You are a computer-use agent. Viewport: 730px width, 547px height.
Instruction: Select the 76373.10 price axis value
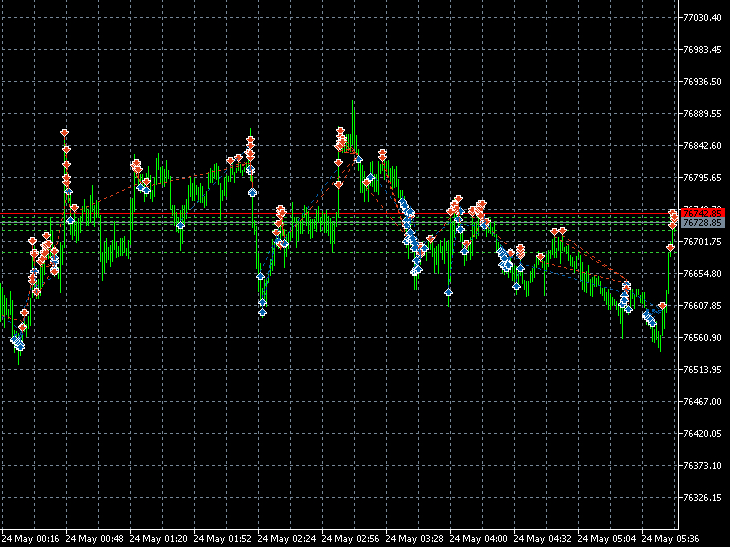(702, 466)
